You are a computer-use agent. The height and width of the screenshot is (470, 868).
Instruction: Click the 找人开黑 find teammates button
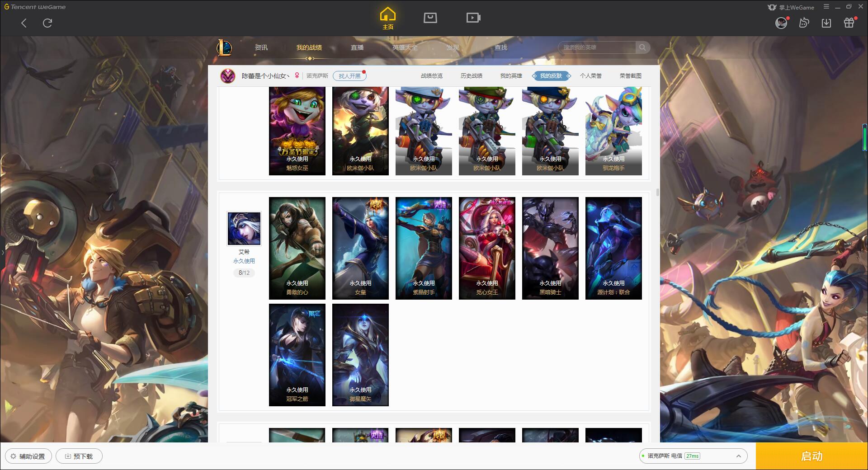[349, 76]
